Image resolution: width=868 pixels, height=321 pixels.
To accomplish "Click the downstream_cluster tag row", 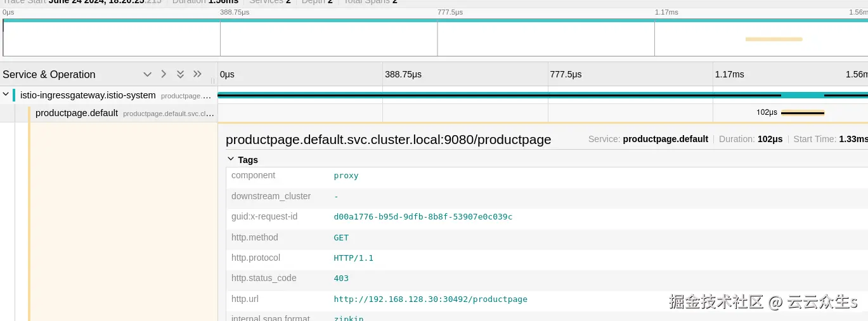I will click(x=547, y=197).
